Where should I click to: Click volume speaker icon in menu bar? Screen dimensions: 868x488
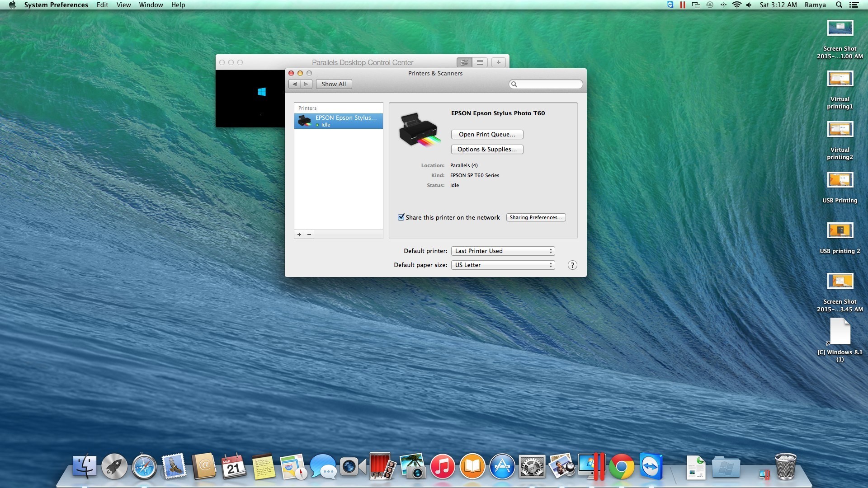(x=749, y=5)
